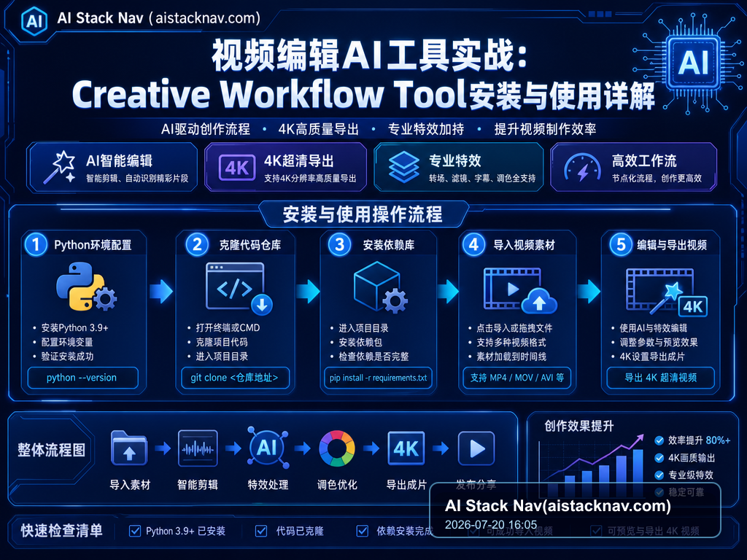Click the AI hexagon logo top left
Viewport: 747px width, 560px height.
pyautogui.click(x=34, y=21)
